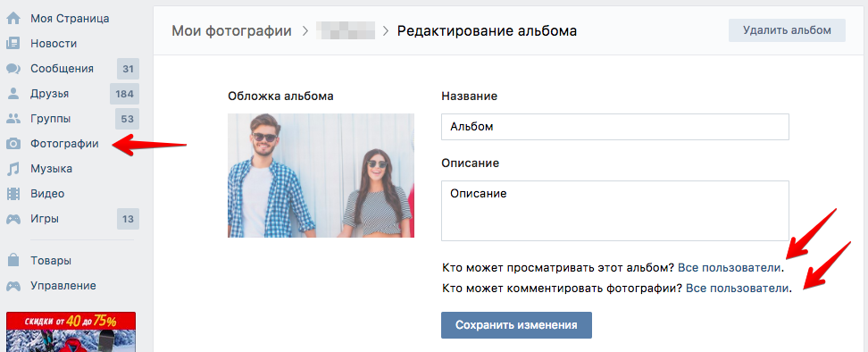This screenshot has width=868, height=352.
Task: Click the gamepad icon beside Управление
Action: point(13,286)
